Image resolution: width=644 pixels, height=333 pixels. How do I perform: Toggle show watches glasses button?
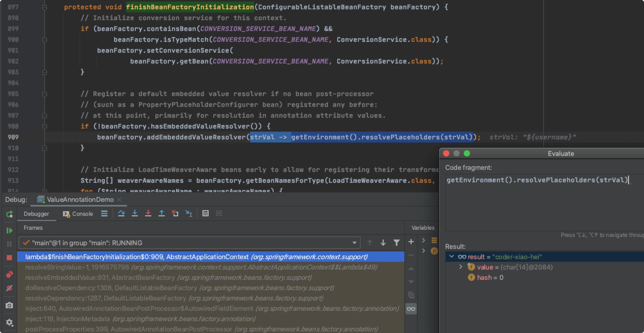click(411, 309)
